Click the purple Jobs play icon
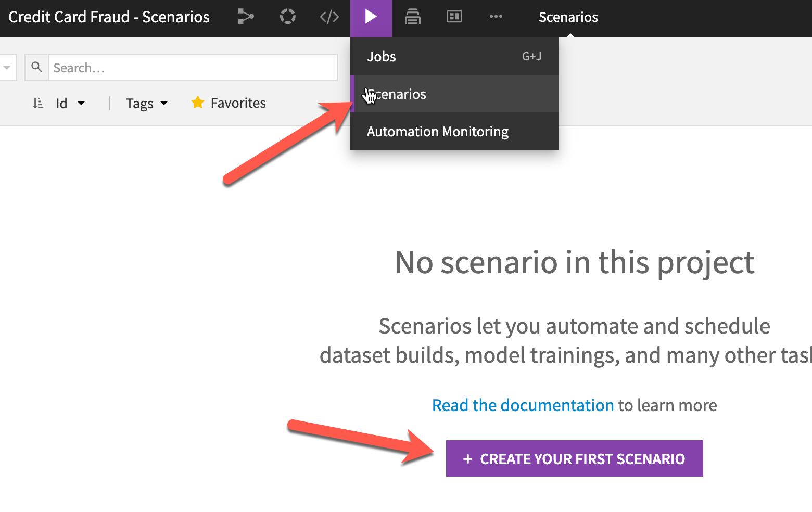 pos(371,17)
